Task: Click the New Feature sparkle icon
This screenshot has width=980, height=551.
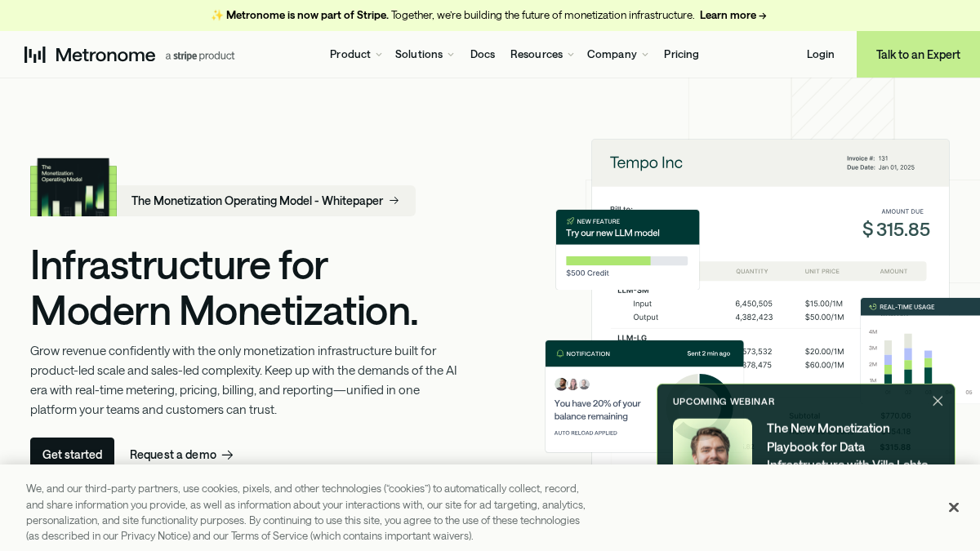Action: click(570, 221)
